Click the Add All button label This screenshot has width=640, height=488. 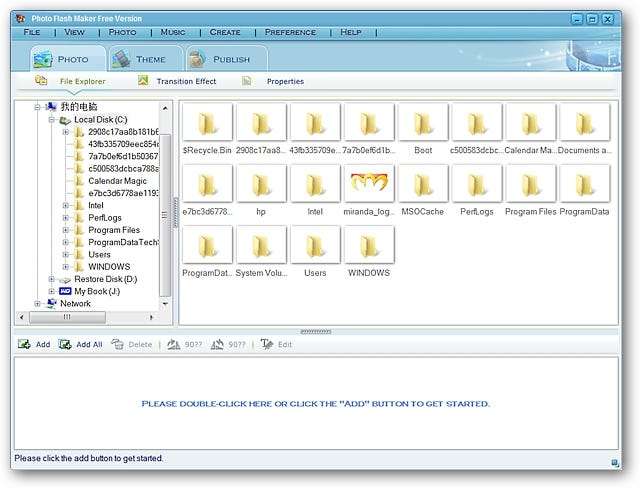pyautogui.click(x=89, y=344)
